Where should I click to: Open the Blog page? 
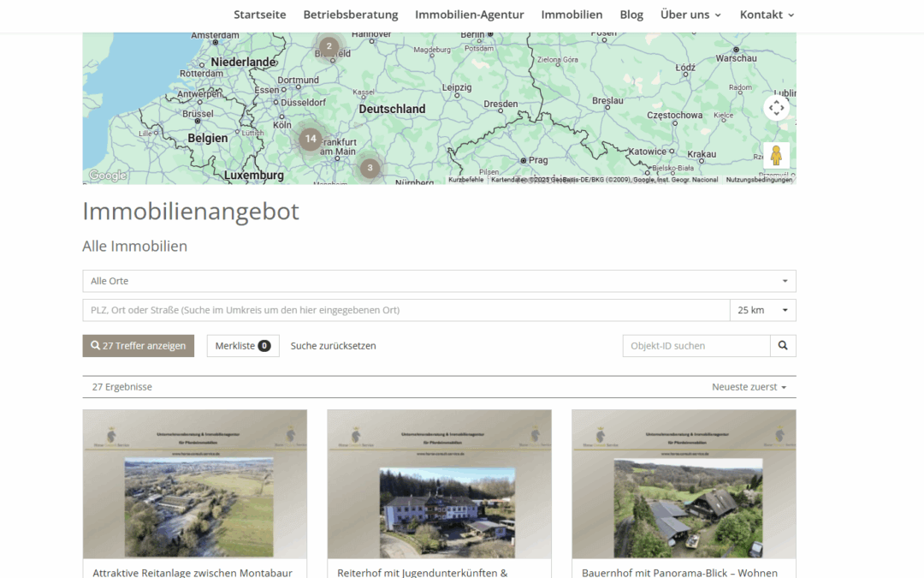(631, 15)
